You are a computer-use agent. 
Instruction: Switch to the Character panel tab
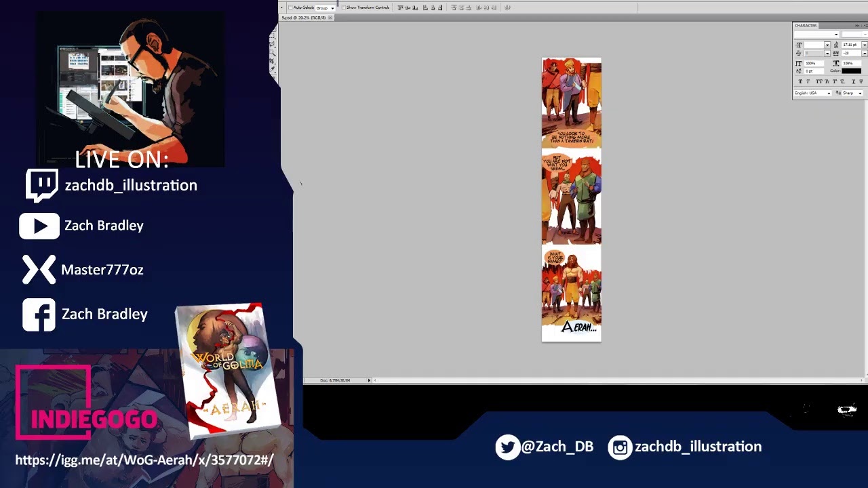tap(806, 26)
